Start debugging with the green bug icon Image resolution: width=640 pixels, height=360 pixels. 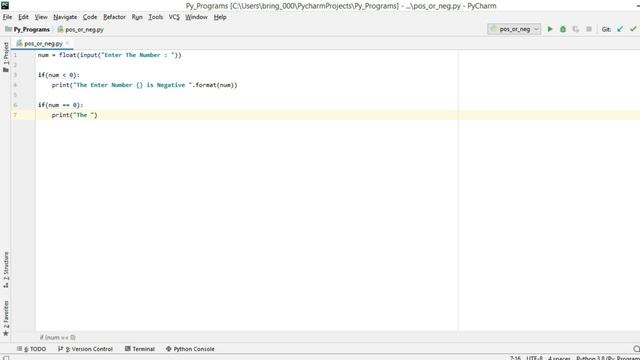(563, 29)
